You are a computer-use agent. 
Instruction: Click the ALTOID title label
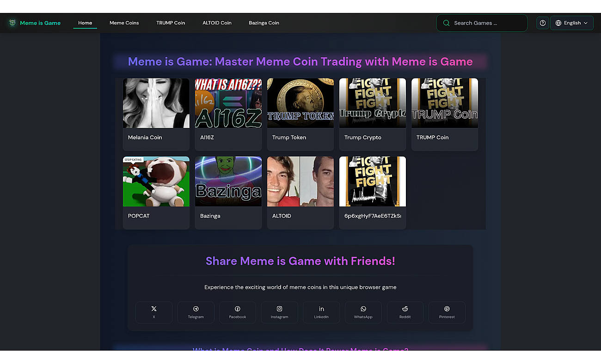pos(282,216)
